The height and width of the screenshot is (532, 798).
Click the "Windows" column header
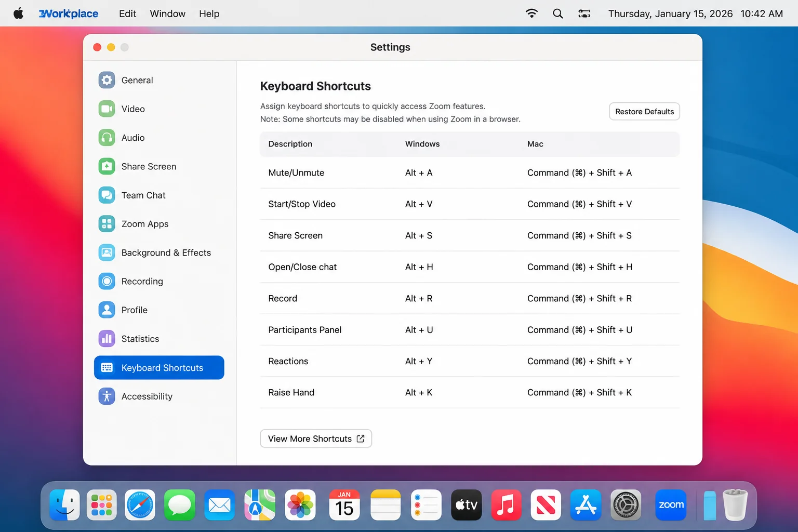point(422,144)
